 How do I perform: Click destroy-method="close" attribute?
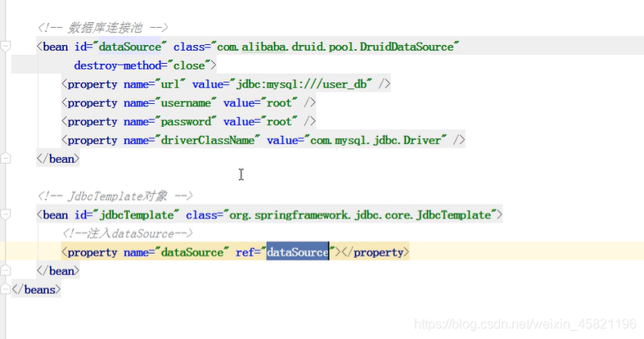(x=142, y=66)
